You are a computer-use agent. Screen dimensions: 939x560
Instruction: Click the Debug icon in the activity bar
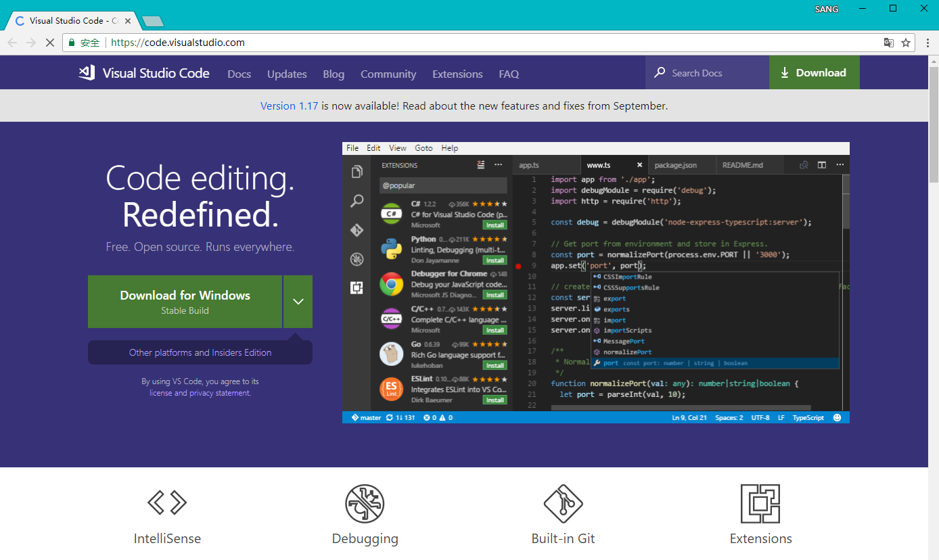[x=357, y=259]
